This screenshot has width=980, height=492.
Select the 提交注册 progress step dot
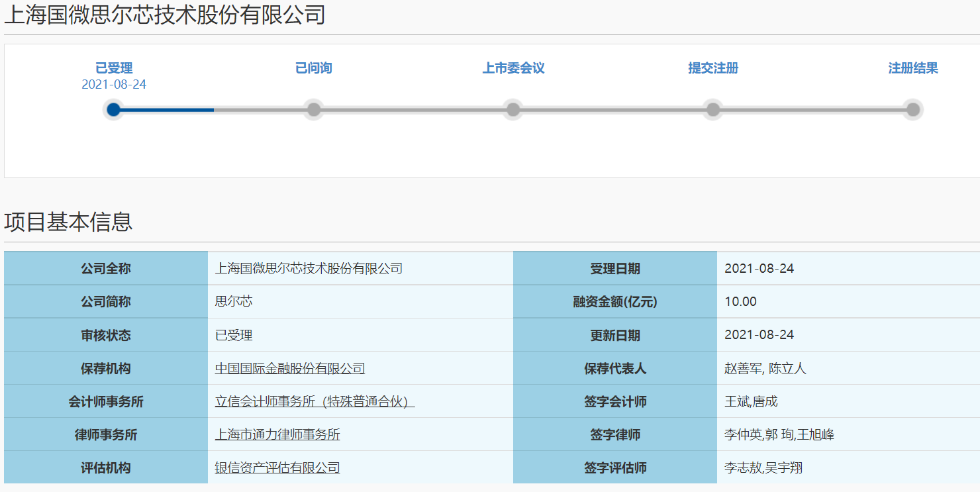coord(712,109)
